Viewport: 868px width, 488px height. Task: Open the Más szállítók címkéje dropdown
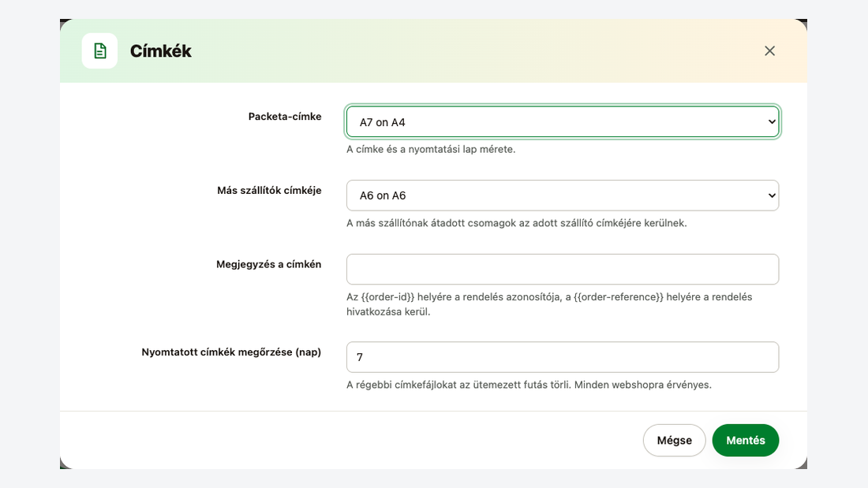pyautogui.click(x=563, y=196)
